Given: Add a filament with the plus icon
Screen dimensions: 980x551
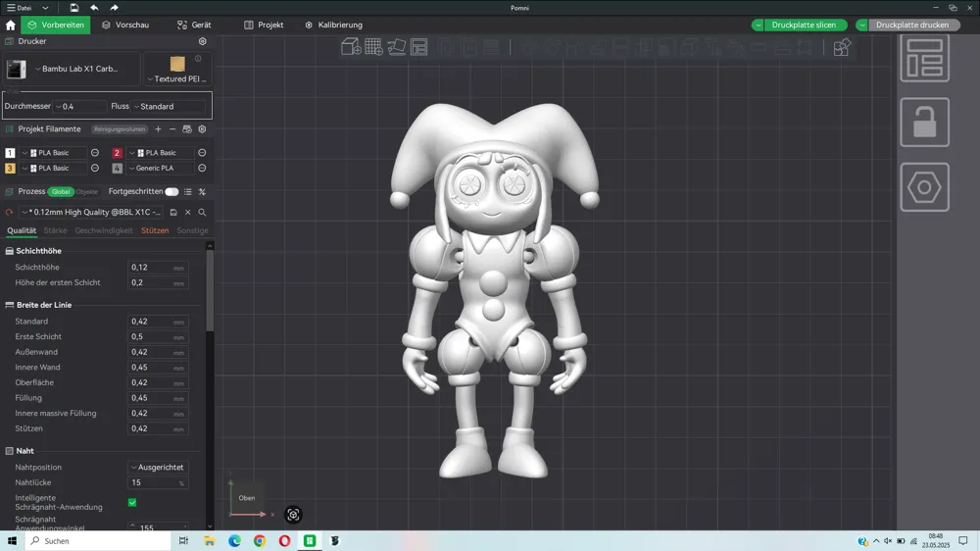Looking at the screenshot, I should click(158, 128).
